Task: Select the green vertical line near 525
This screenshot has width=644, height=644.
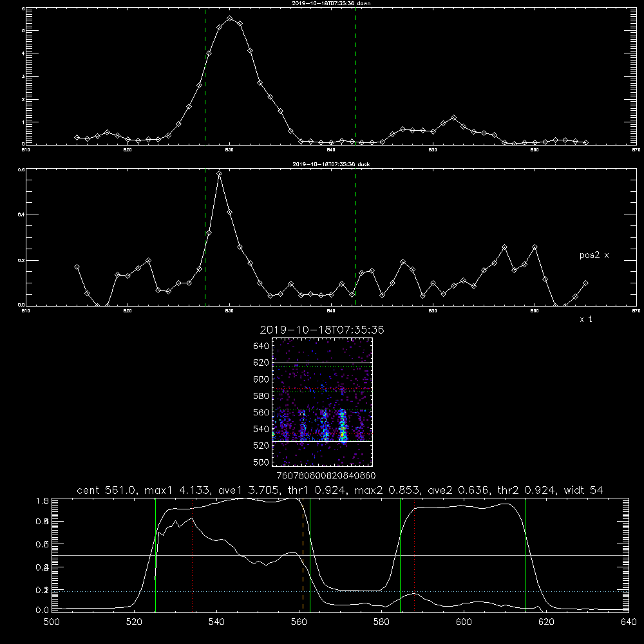Action: pyautogui.click(x=156, y=554)
